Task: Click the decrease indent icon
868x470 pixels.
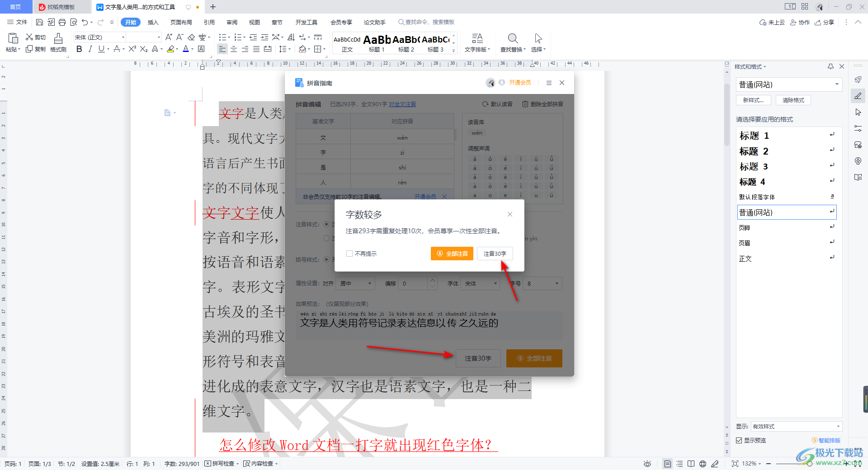Action: pyautogui.click(x=253, y=37)
